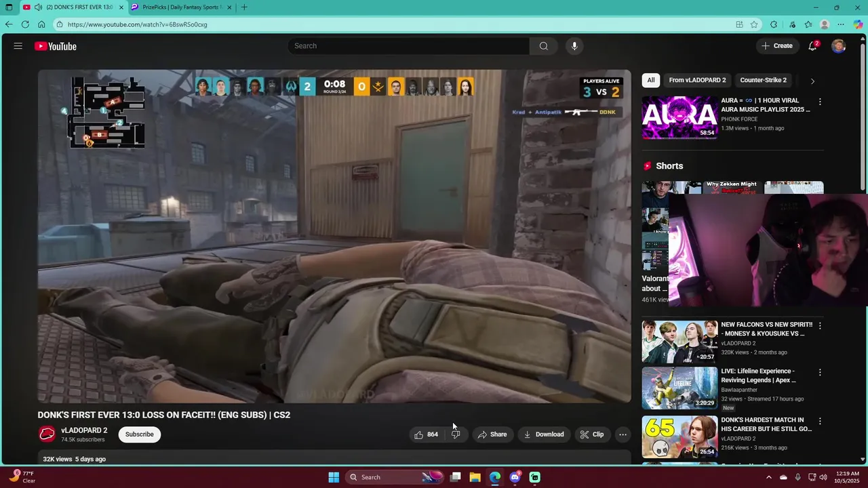Open the volume icon in system tray
The width and height of the screenshot is (868, 488).
click(x=823, y=477)
